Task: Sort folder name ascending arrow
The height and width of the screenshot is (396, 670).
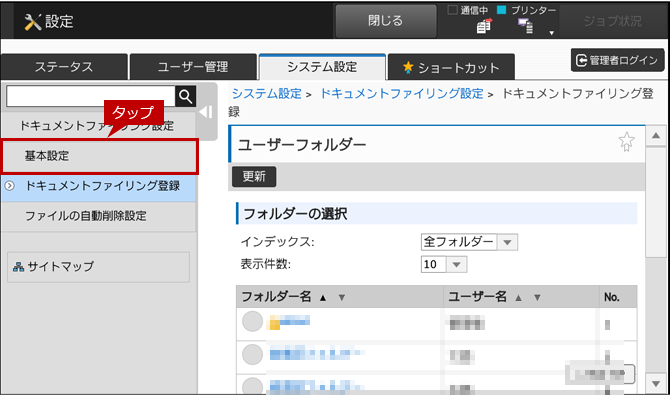Action: click(x=323, y=298)
